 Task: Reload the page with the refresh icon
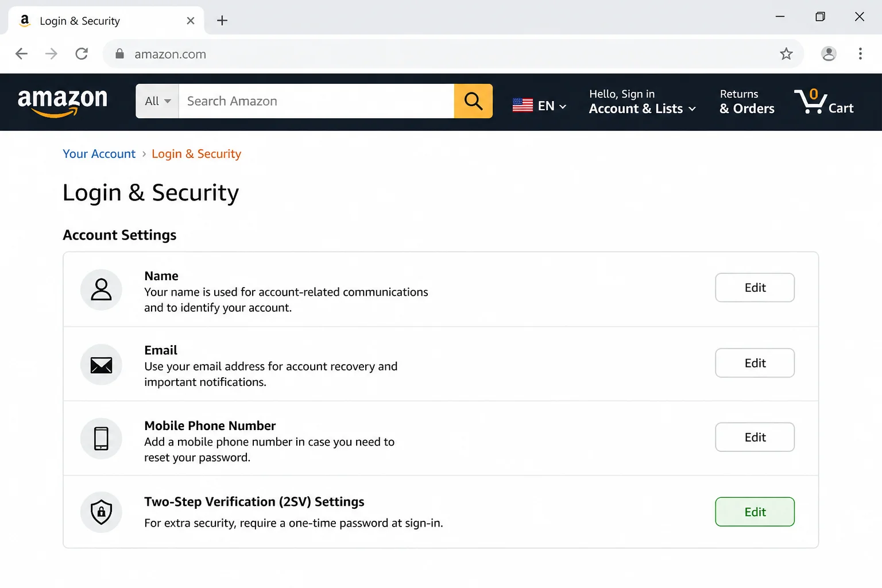click(x=82, y=54)
